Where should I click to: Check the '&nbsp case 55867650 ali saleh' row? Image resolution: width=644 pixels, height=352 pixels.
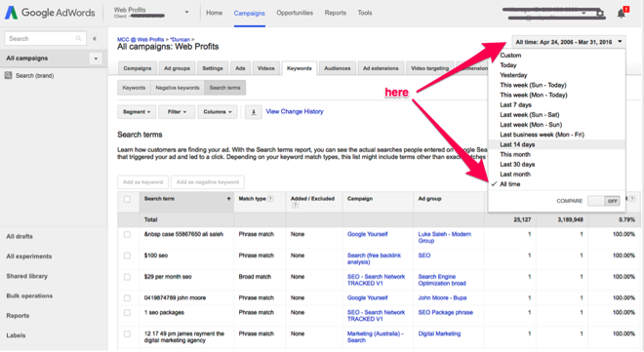pyautogui.click(x=127, y=234)
